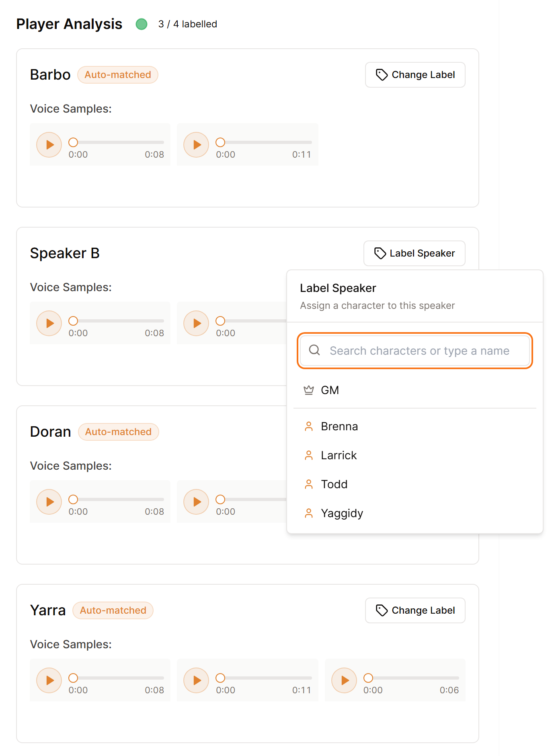Play Doran's 0:08 voice sample
Viewport: 550px width, 756px height.
pos(49,502)
